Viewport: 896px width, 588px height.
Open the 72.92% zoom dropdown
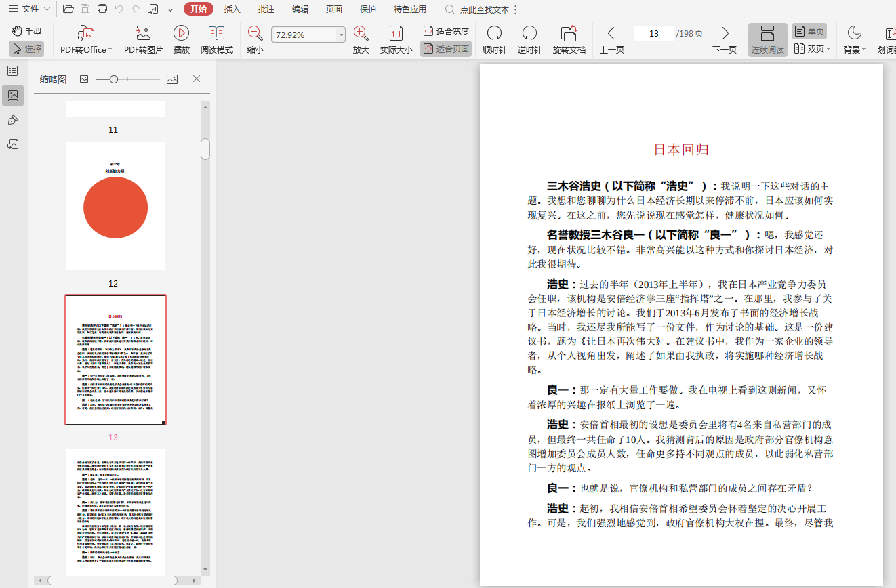[x=341, y=35]
